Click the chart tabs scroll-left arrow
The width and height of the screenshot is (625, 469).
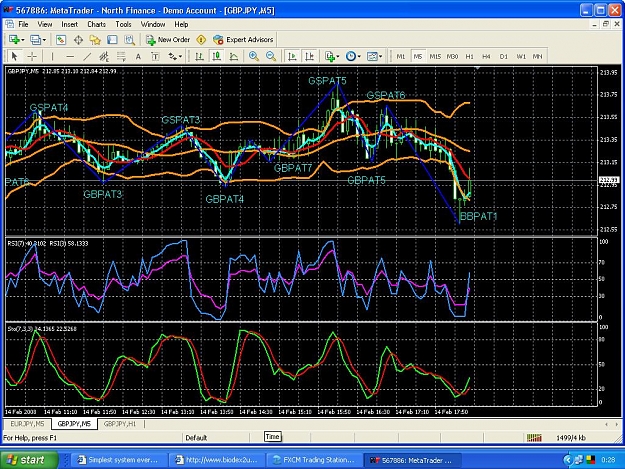607,424
